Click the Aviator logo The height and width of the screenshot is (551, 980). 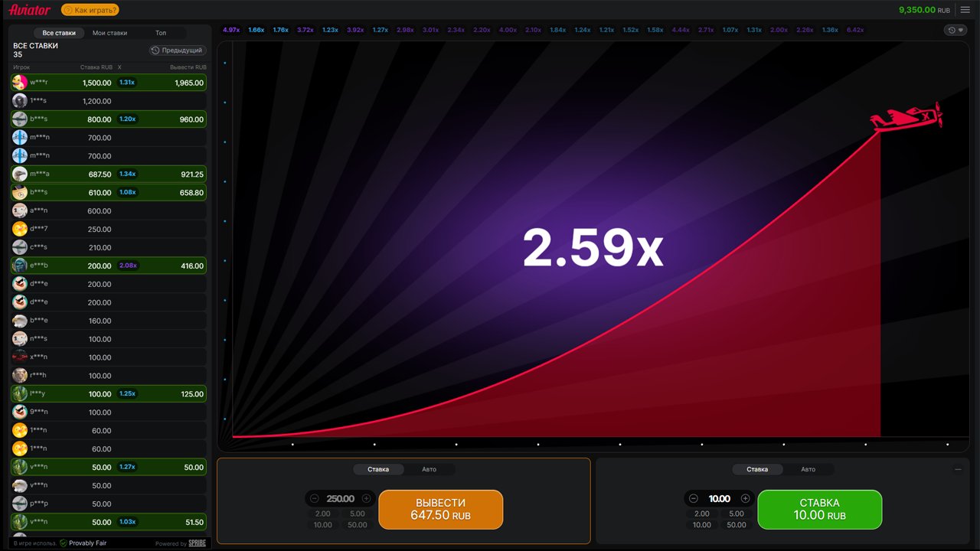pos(30,10)
